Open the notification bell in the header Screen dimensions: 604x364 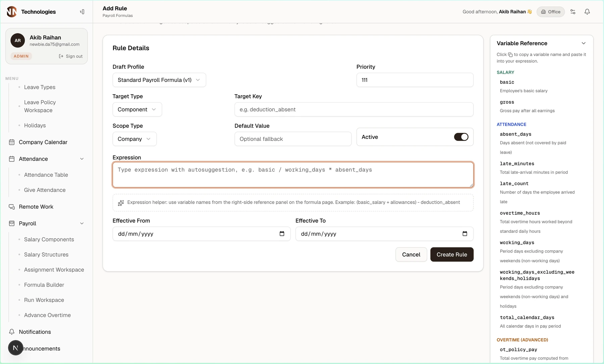(587, 12)
